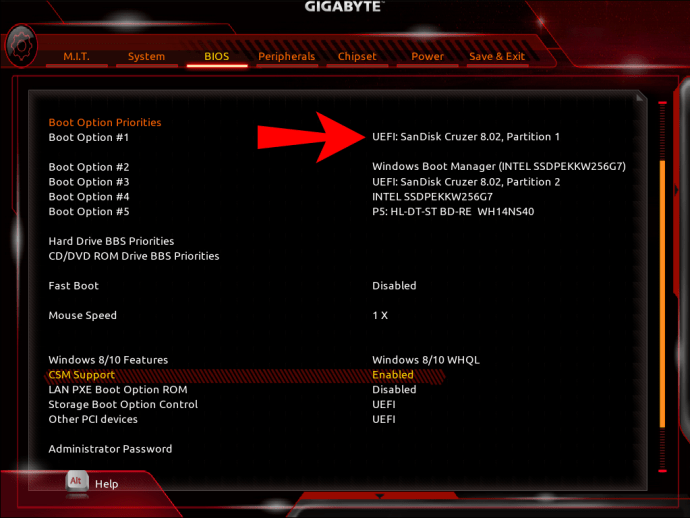Toggle CSM Support Enabled value
This screenshot has height=518, width=690.
[393, 375]
